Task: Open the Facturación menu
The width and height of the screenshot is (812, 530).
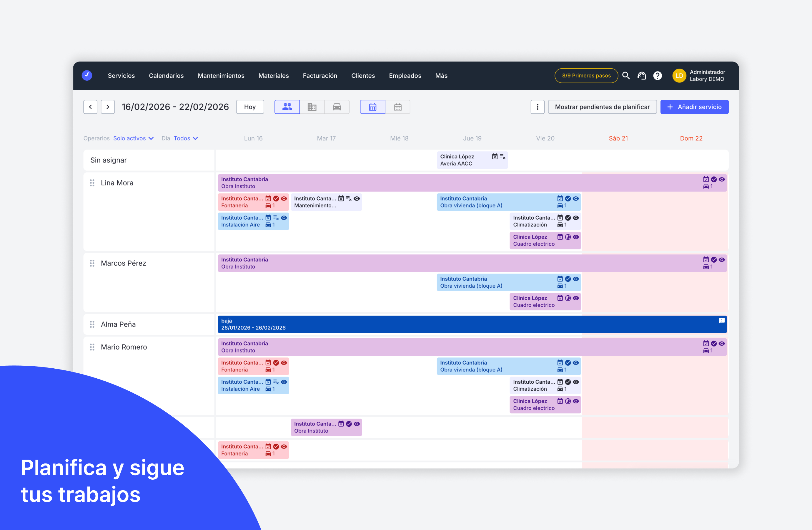Action: point(320,75)
